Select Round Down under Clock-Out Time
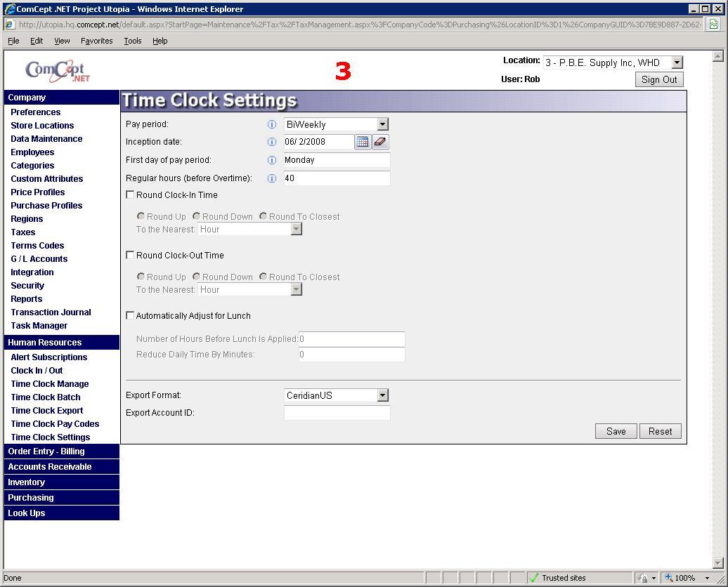 (196, 277)
